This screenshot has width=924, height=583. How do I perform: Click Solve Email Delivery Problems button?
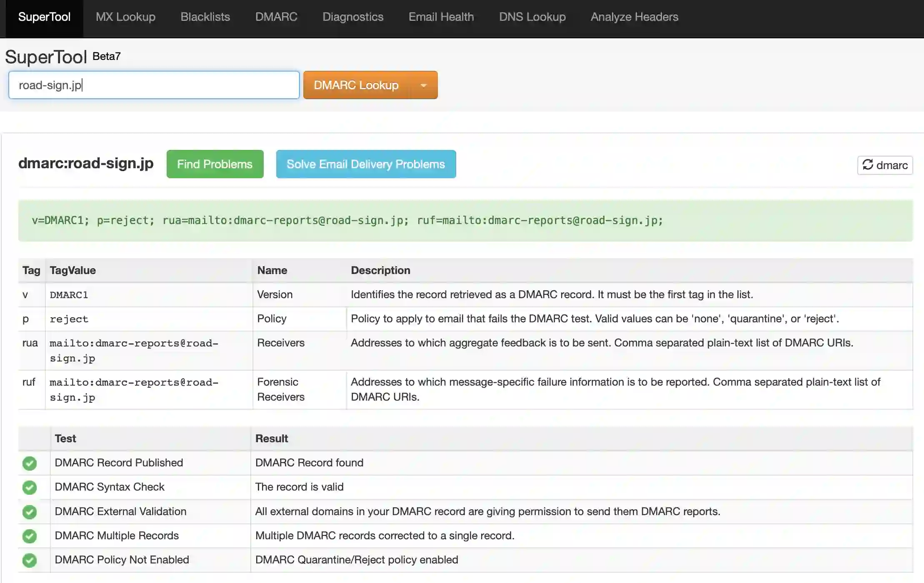pos(366,164)
